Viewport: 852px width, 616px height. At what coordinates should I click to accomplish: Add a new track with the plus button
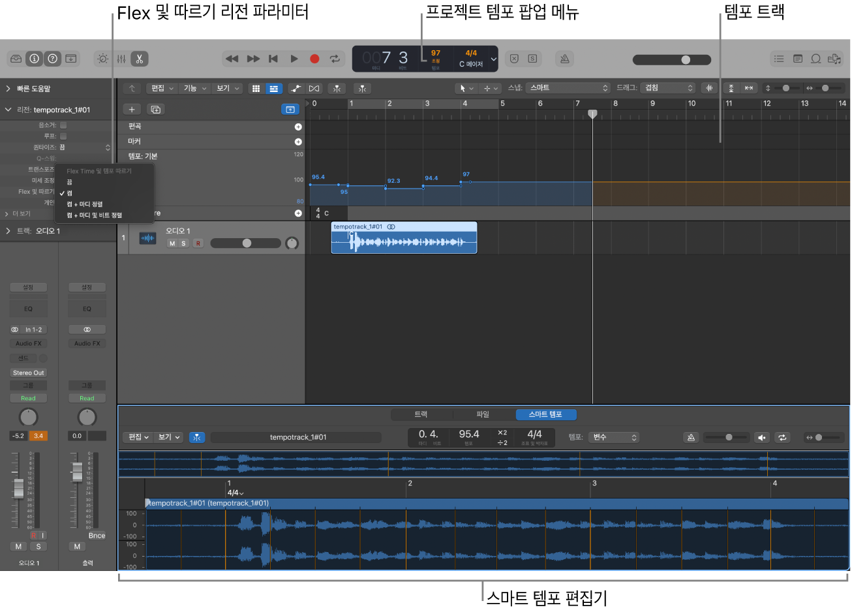[132, 110]
